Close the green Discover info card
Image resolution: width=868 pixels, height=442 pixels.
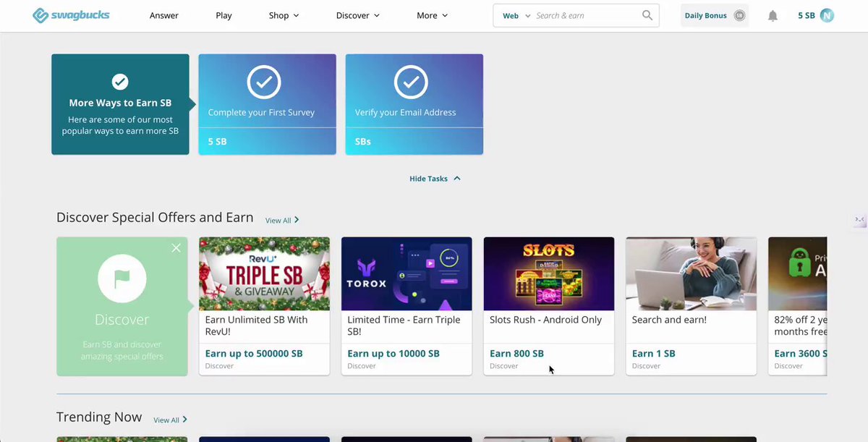coord(176,248)
